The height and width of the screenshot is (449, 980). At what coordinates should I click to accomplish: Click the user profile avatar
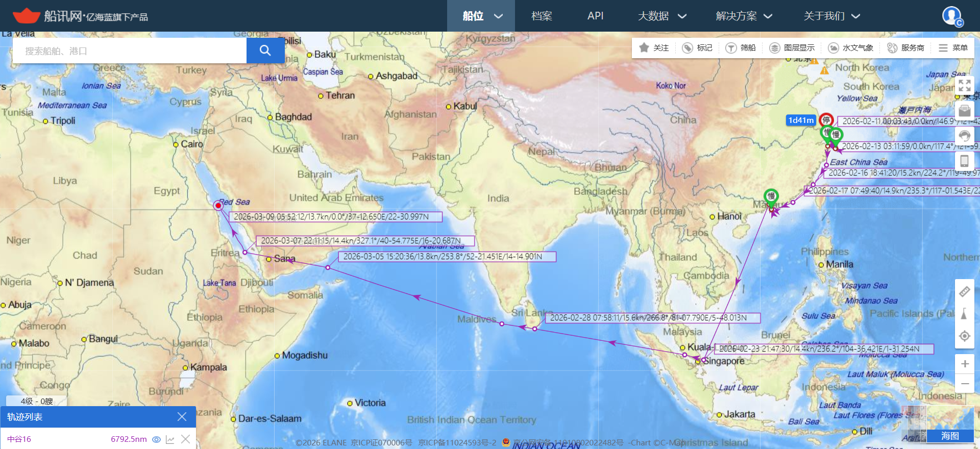[951, 16]
